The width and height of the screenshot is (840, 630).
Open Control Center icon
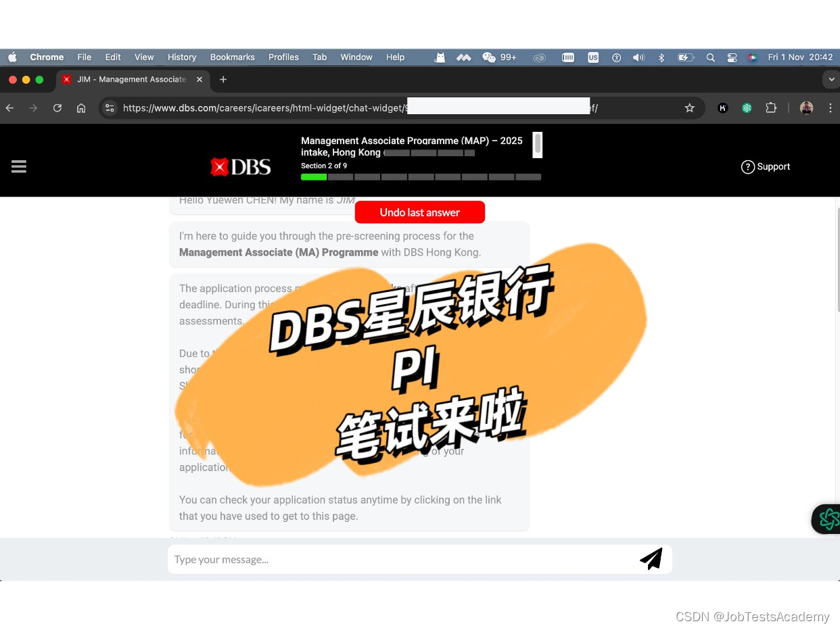pos(732,57)
